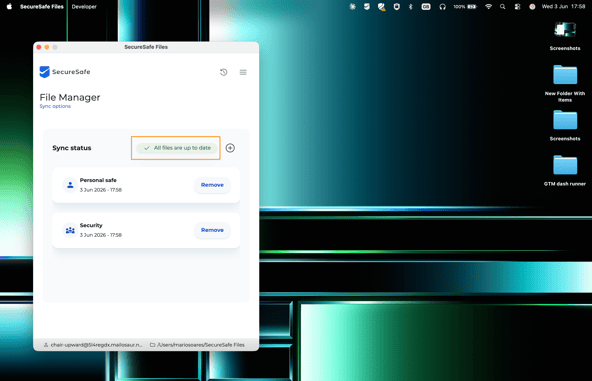Select the GTM dash runner folder
The image size is (592, 381).
click(x=565, y=170)
